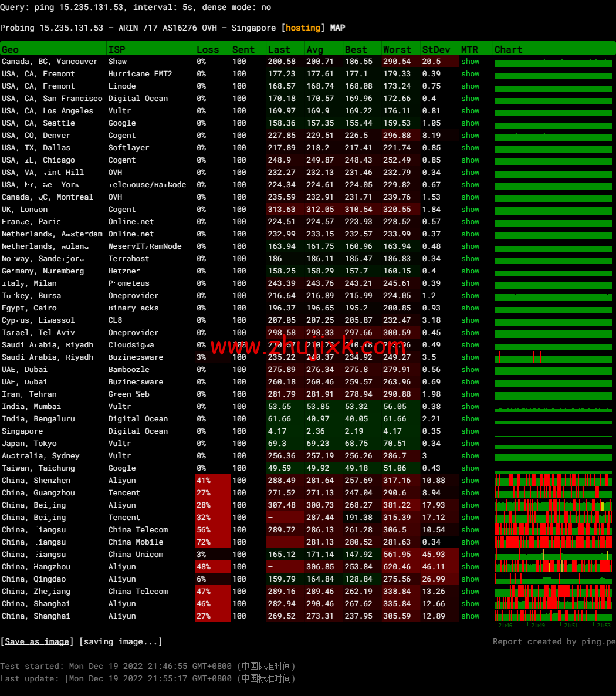Show MTR for Shenzhen Aliyun row
616x696 pixels.
470,481
